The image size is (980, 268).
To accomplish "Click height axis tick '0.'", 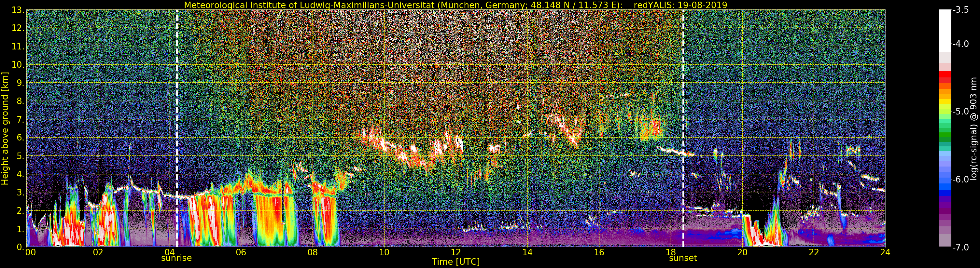I will [20, 247].
